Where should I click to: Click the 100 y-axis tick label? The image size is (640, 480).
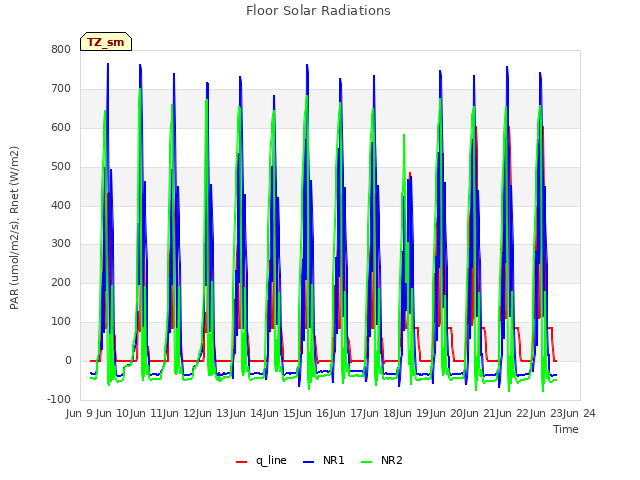(x=61, y=322)
